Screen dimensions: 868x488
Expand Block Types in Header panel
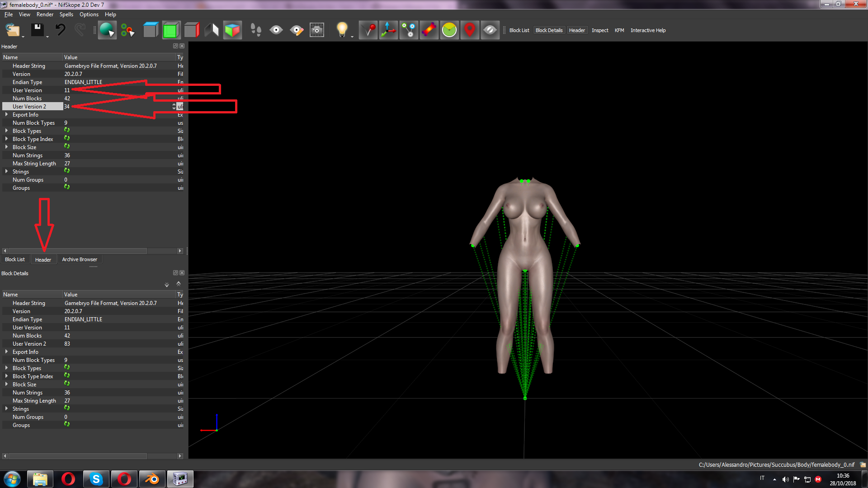coord(6,131)
